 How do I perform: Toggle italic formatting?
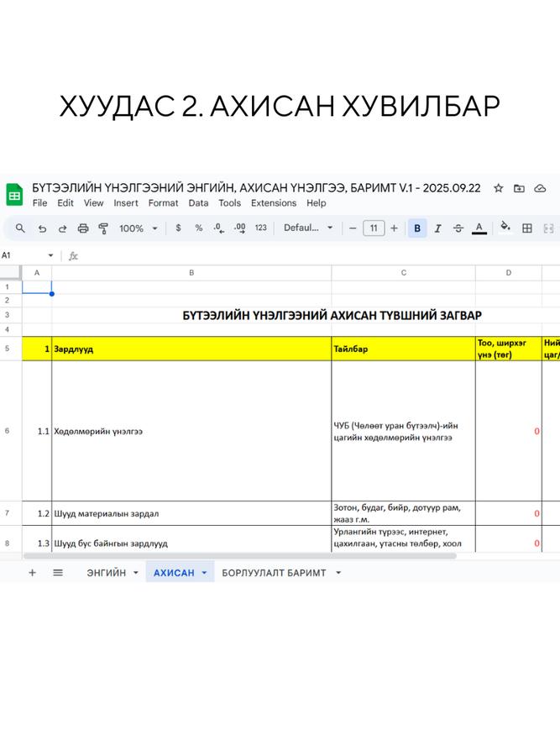click(x=437, y=228)
